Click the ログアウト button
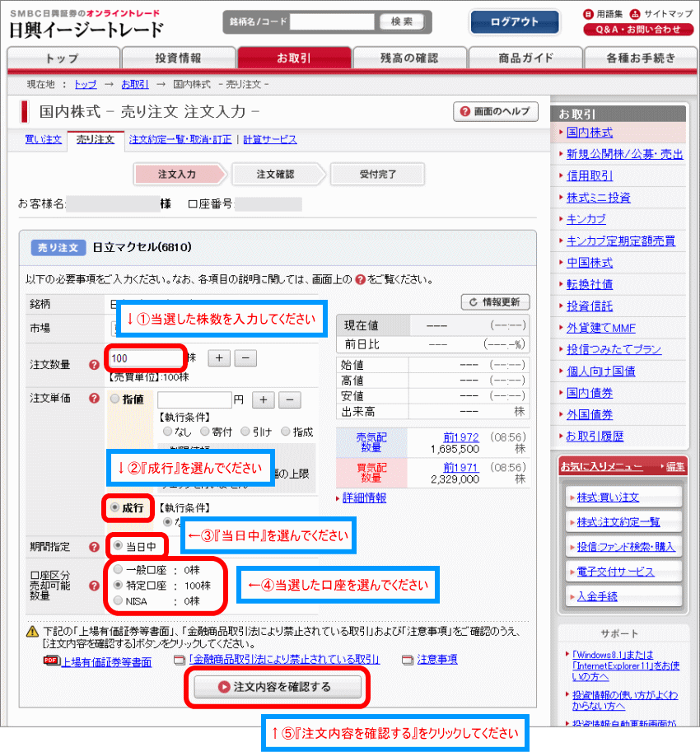The height and width of the screenshot is (752, 700). pos(515,22)
